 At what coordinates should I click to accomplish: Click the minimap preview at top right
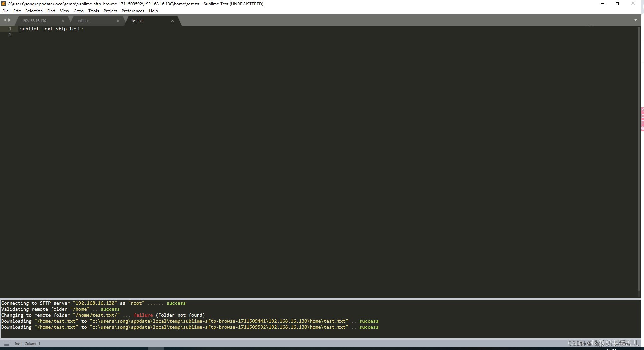(x=590, y=26)
